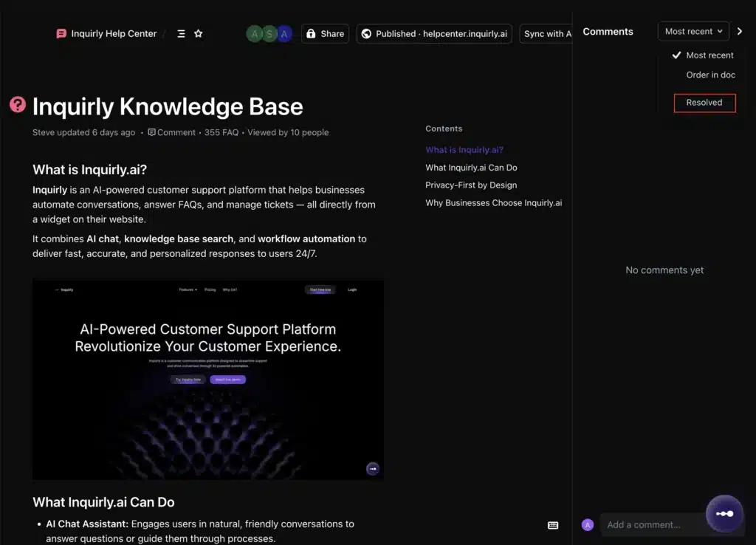Click the 'Inquirly Knowledge Base' title
The image size is (756, 545).
(x=168, y=106)
